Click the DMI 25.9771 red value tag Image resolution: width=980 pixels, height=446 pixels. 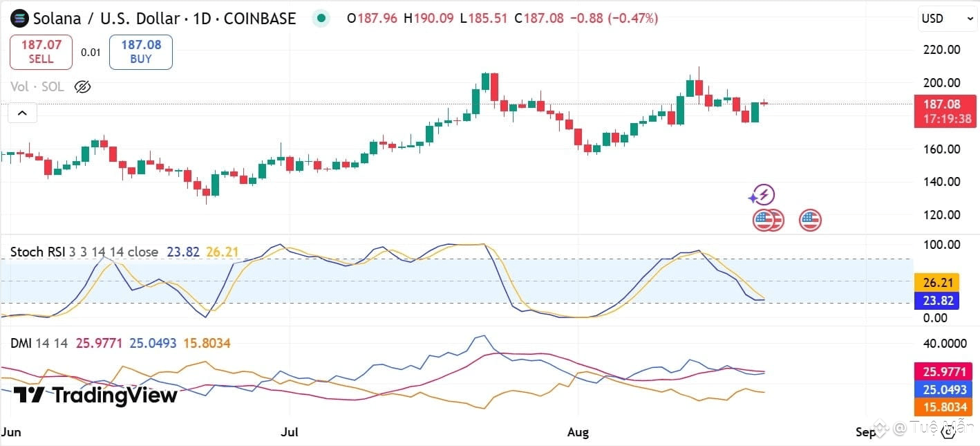coord(944,371)
